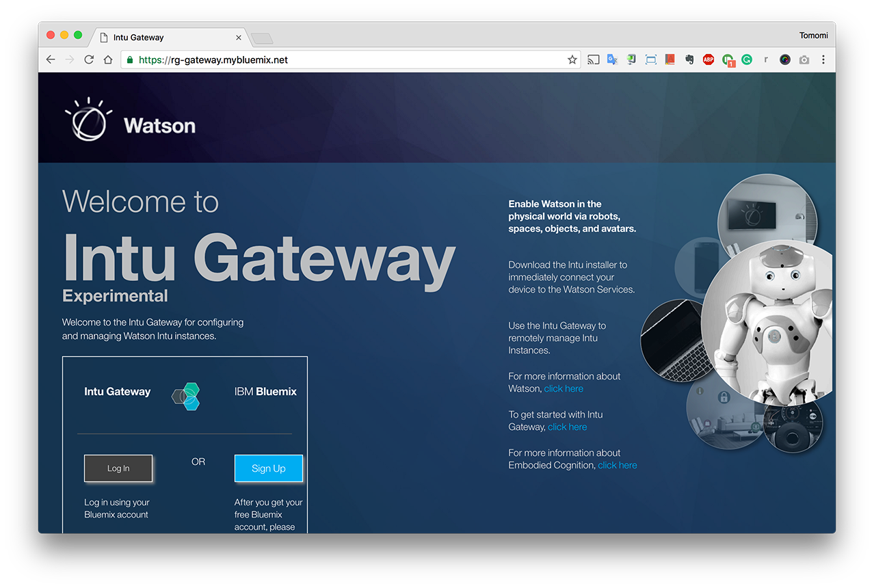
Task: Open the browser home page icon
Action: tap(108, 59)
